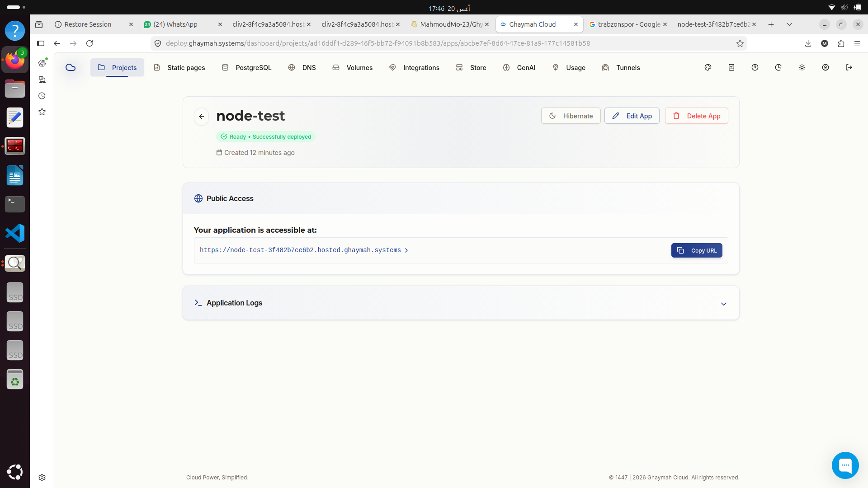Open the Projects tab
868x488 pixels.
tap(117, 68)
